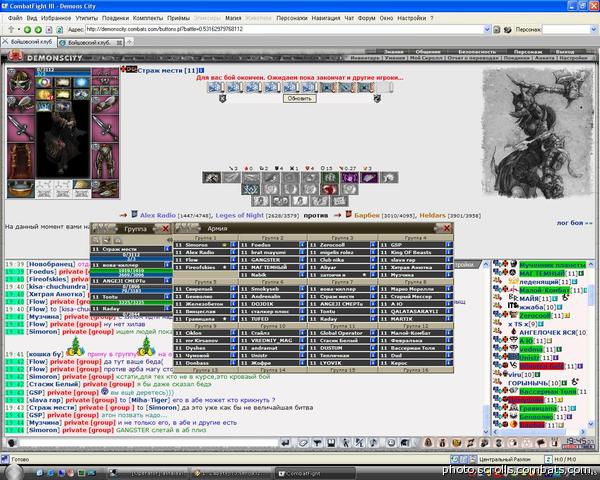Image resolution: width=600 pixels, height=480 pixels.
Task: Open the Комплекты menu
Action: click(148, 18)
